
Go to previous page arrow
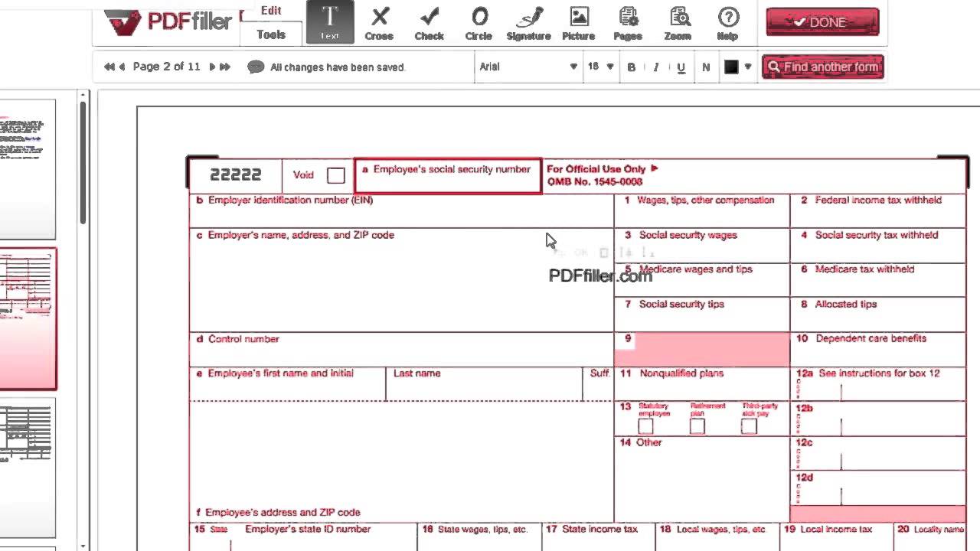click(x=122, y=67)
